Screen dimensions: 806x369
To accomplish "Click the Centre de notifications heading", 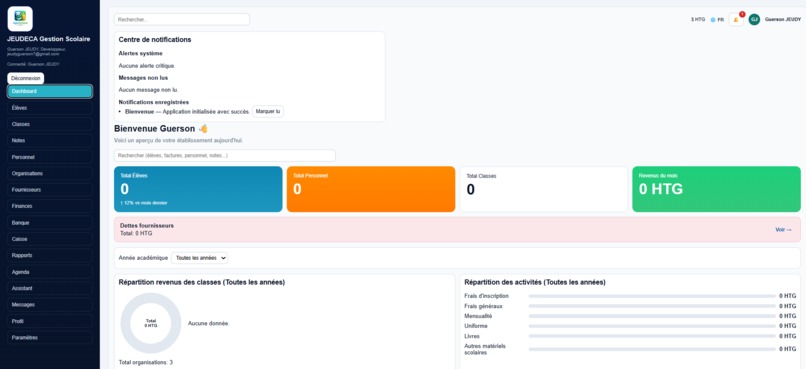I will 155,40.
